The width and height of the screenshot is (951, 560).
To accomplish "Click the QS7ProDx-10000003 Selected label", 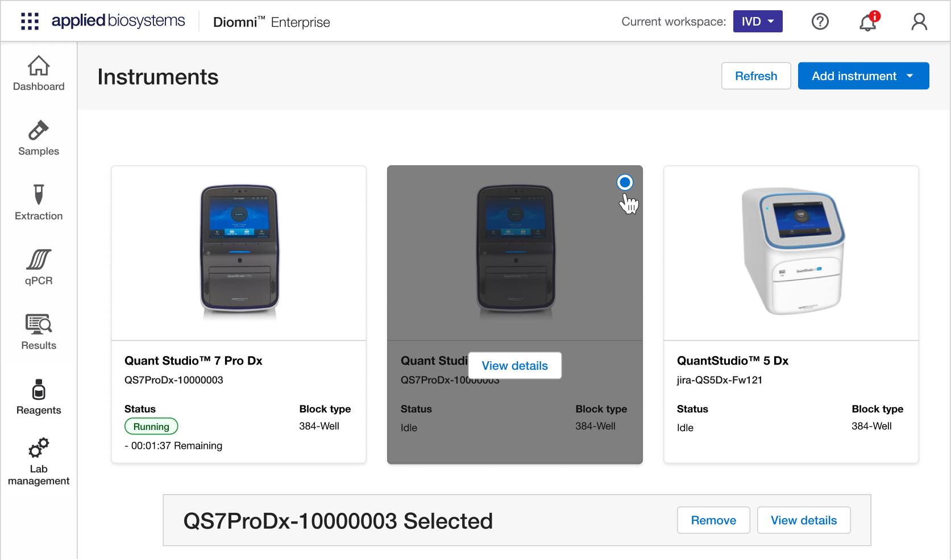I will point(338,521).
